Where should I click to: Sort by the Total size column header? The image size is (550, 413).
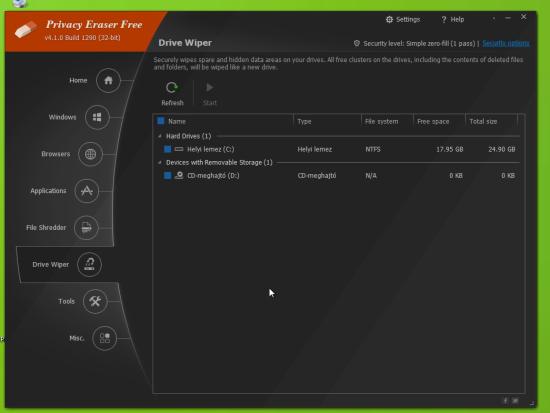(483, 121)
